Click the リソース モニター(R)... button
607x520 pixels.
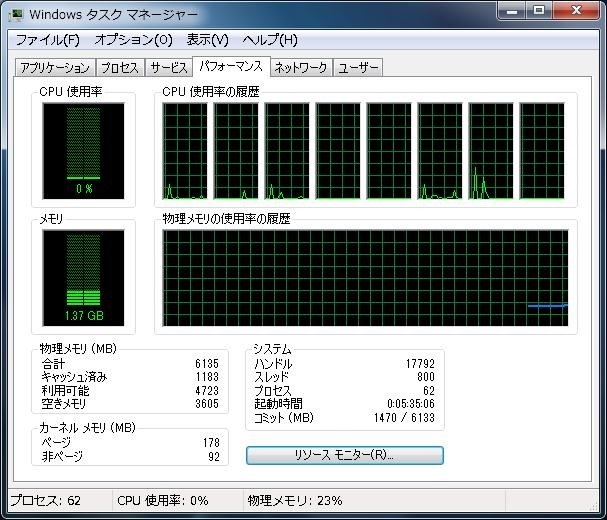pyautogui.click(x=345, y=455)
